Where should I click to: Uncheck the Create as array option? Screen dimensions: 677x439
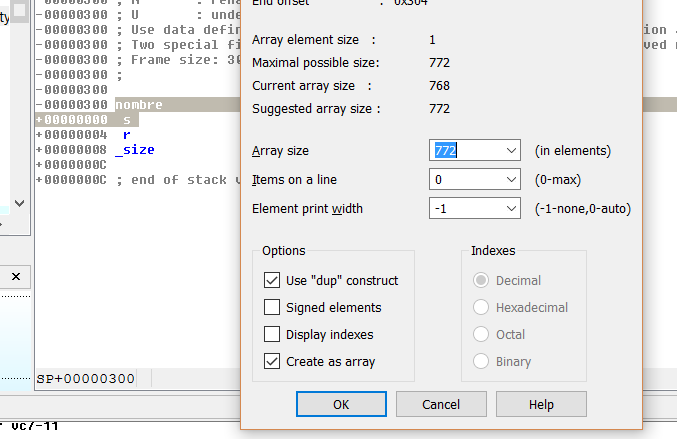(x=272, y=362)
